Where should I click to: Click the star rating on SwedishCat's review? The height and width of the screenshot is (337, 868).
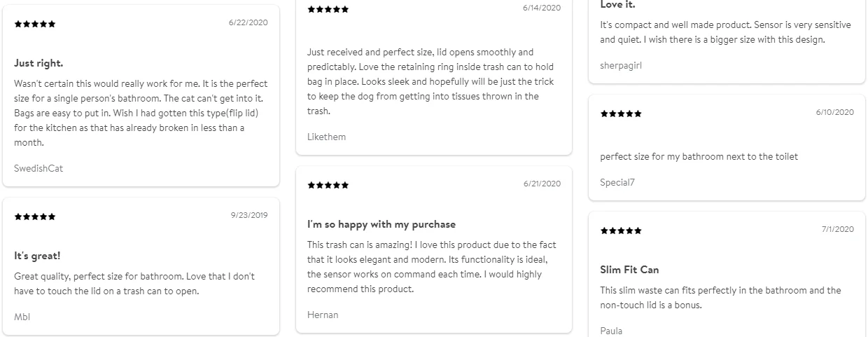(x=35, y=24)
